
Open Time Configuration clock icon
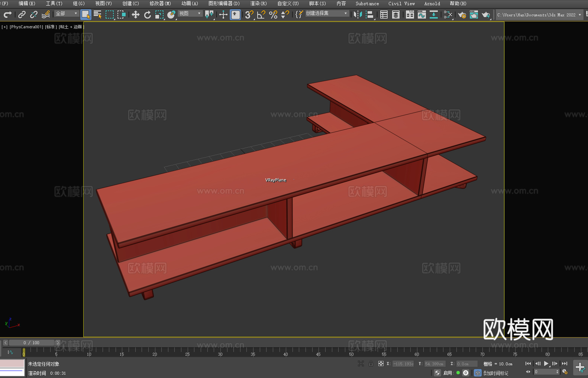click(565, 372)
